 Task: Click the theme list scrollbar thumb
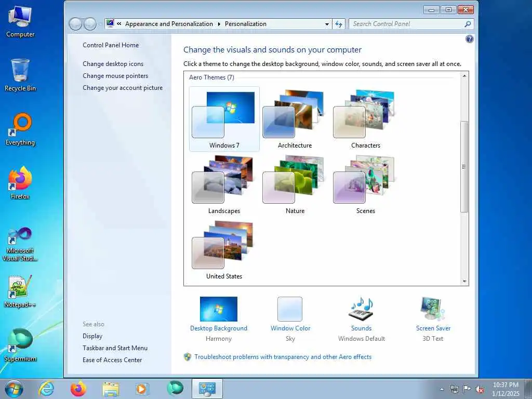[464, 166]
